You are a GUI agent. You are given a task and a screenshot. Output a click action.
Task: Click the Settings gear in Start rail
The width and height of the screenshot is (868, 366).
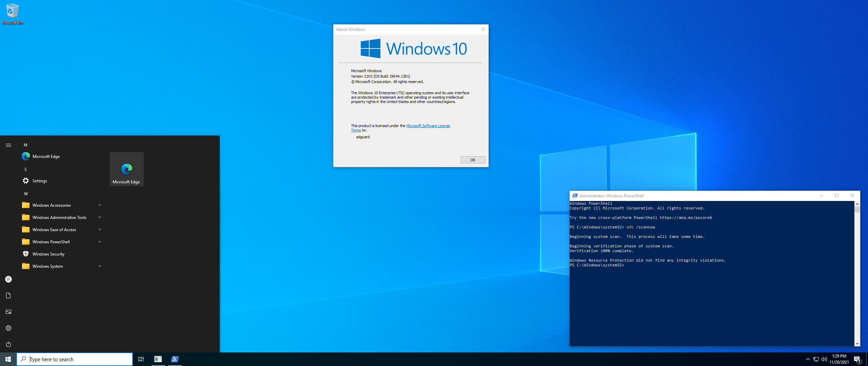click(8, 328)
